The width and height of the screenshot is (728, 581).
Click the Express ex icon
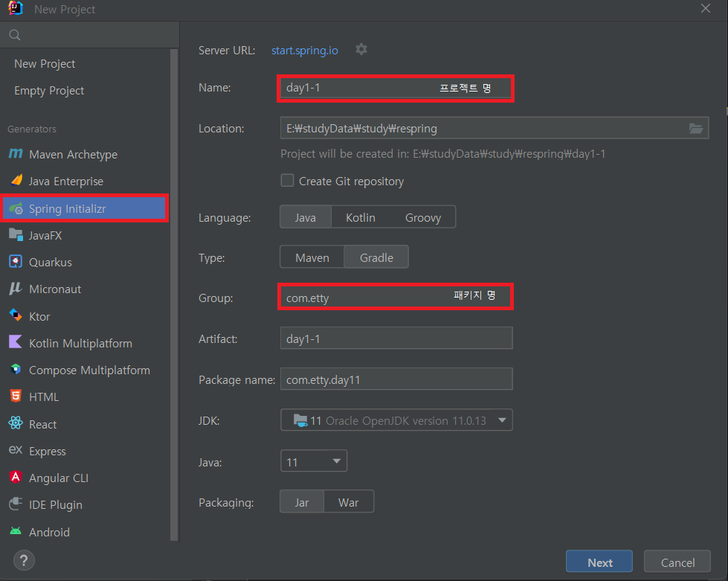pos(16,450)
